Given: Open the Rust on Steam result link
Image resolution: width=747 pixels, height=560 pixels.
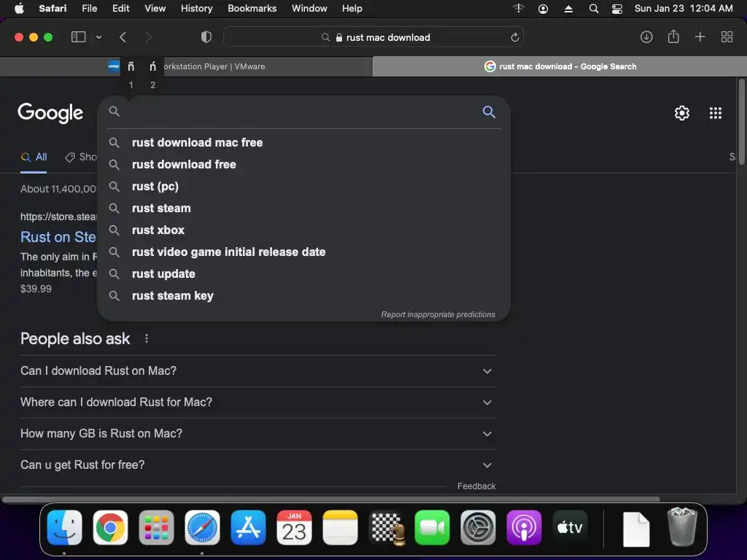Looking at the screenshot, I should click(x=58, y=237).
